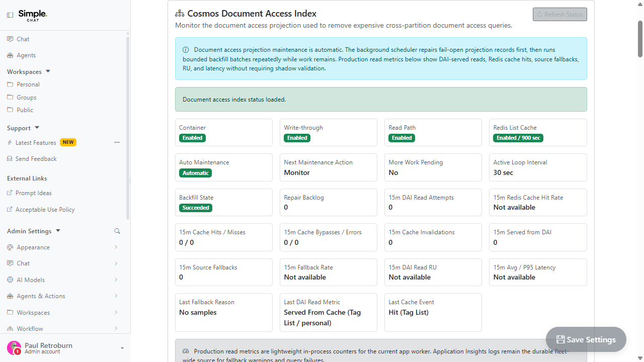Click the Send Feedback icon
This screenshot has width=644, height=362.
tap(10, 158)
